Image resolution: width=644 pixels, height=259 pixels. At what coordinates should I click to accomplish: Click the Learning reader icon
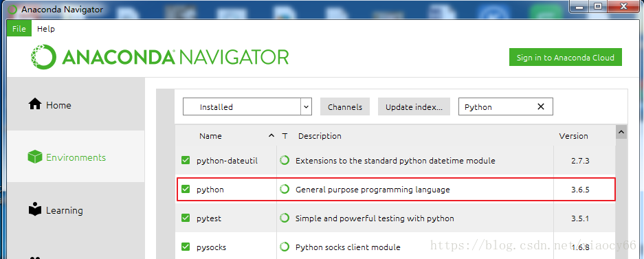pyautogui.click(x=35, y=210)
